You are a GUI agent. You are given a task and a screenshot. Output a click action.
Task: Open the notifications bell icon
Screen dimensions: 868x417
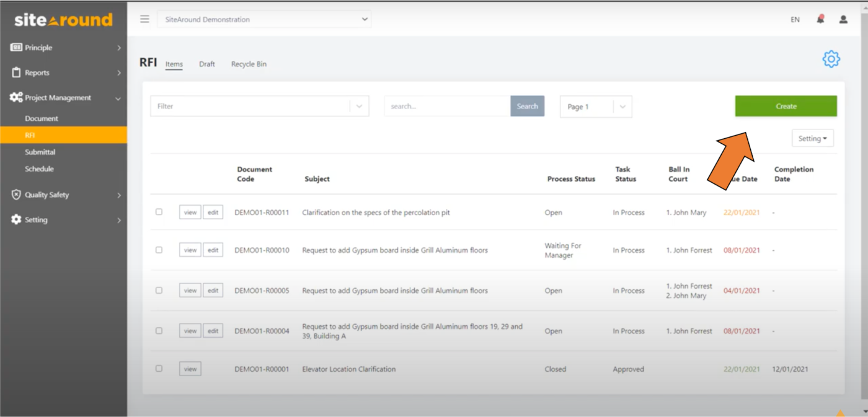(819, 19)
